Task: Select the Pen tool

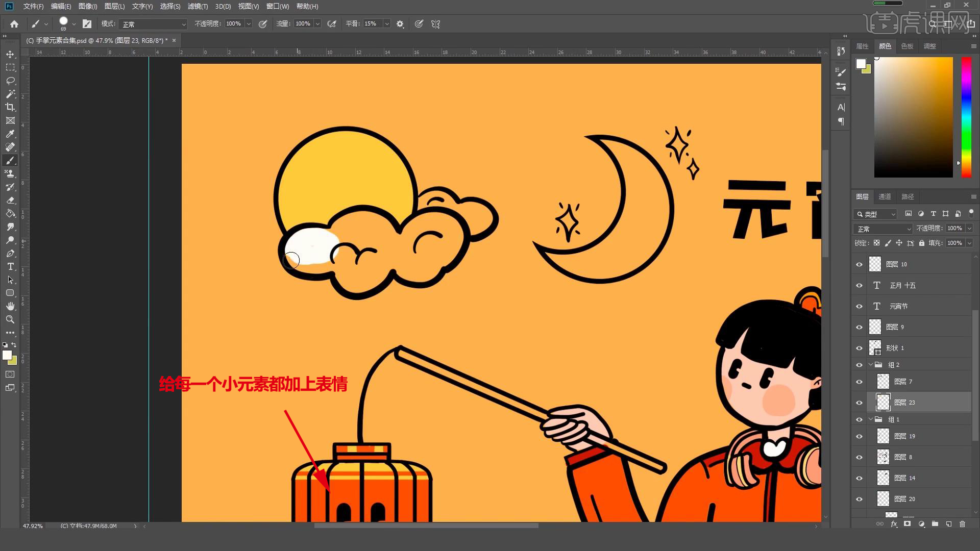Action: click(x=10, y=253)
